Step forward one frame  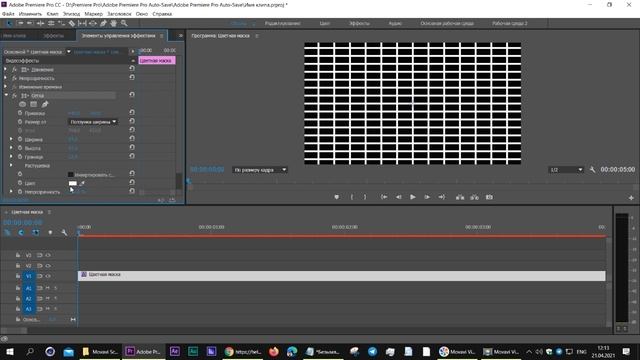(427, 197)
